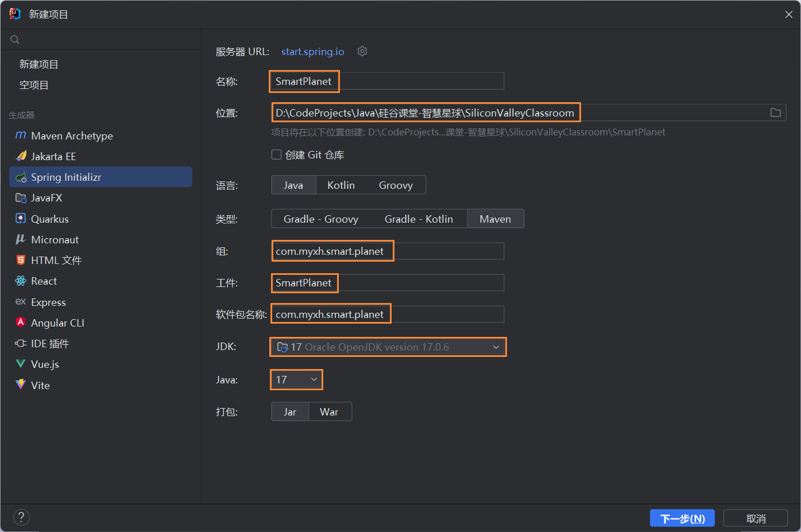
Task: Select HTML 文件 generator
Action: (x=100, y=260)
